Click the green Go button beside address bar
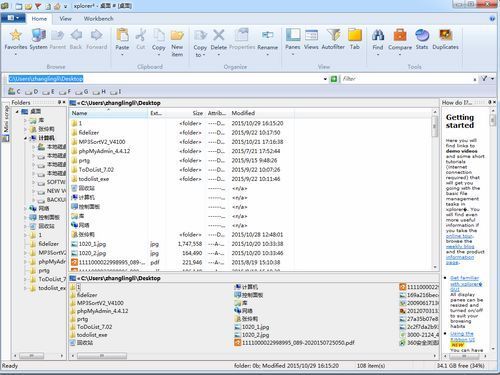The image size is (500, 375). [333, 79]
